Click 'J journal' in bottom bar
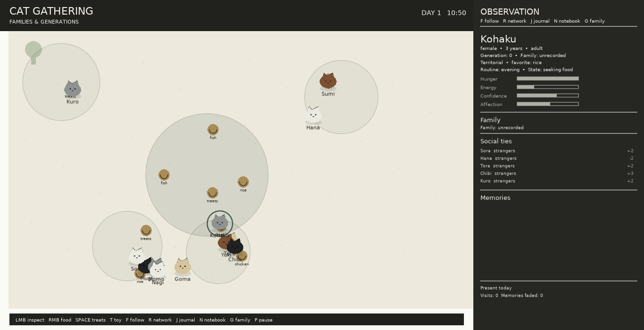The width and height of the screenshot is (644, 330). tap(186, 320)
